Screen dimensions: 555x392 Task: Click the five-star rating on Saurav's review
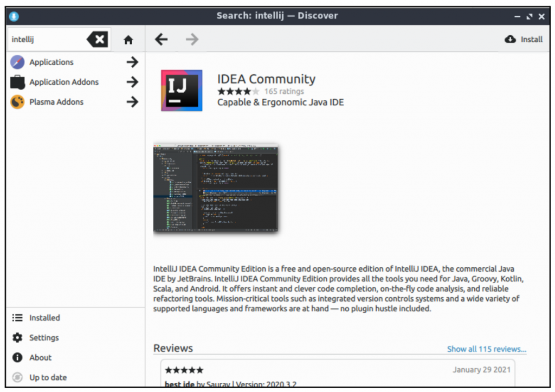[184, 370]
